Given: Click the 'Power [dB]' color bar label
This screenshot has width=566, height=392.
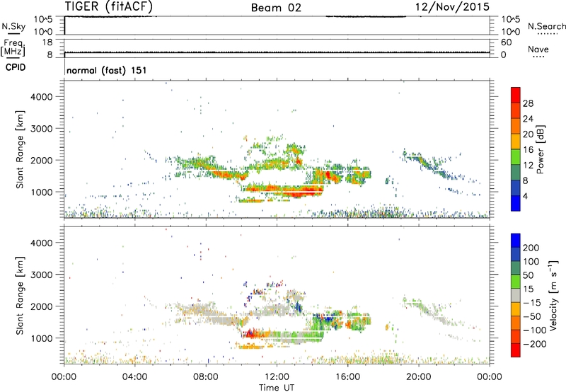Looking at the screenshot, I should point(540,149).
